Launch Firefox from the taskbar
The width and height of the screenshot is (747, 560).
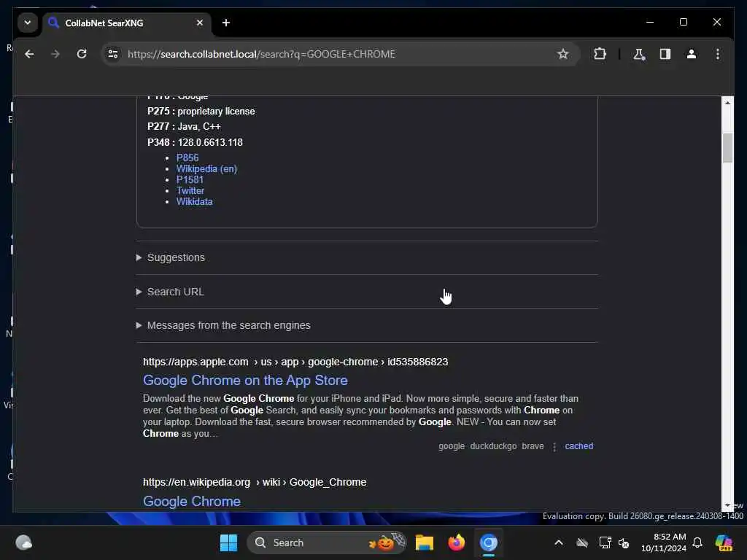(x=457, y=542)
